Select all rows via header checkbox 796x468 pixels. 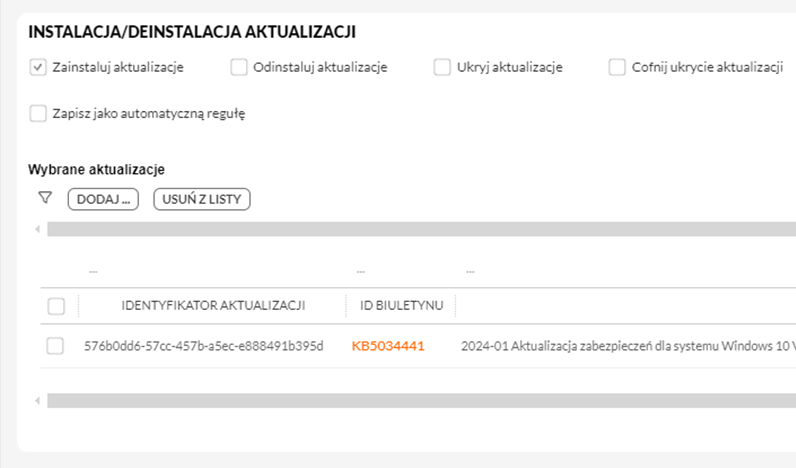(x=56, y=306)
